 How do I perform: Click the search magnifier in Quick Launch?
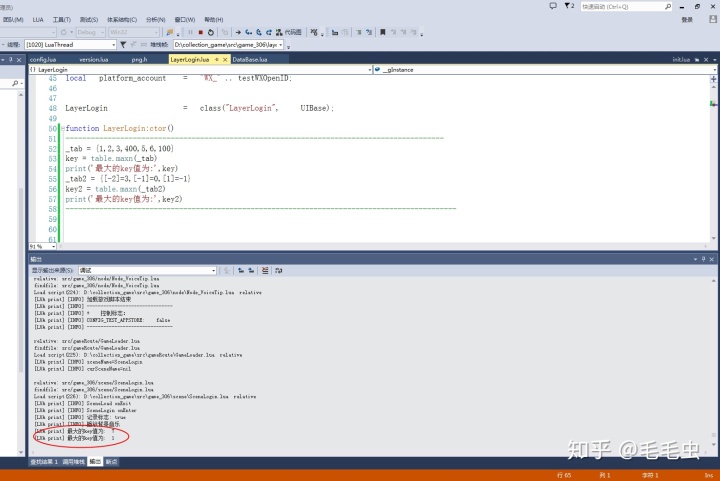point(668,6)
